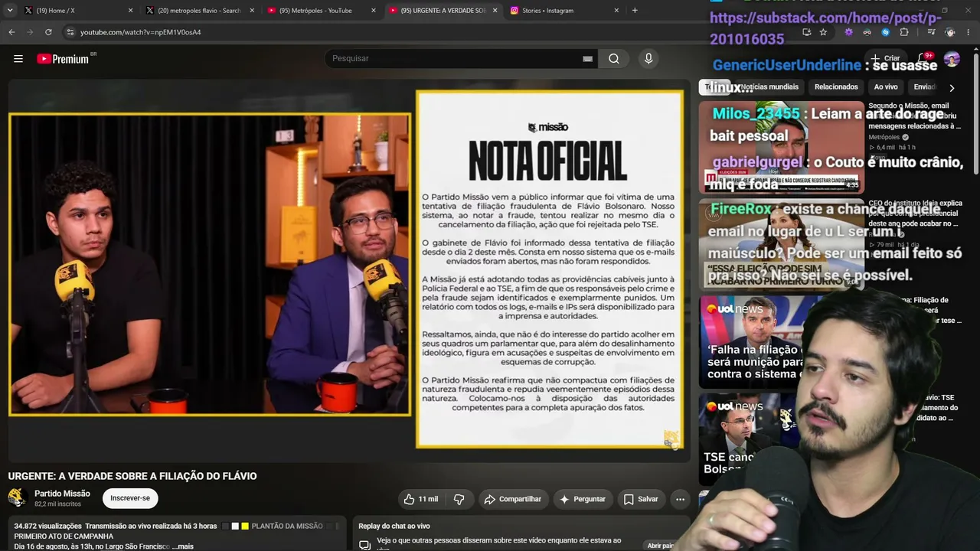Viewport: 980px width, 551px height.
Task: Open the purple gear extension
Action: coord(848,32)
